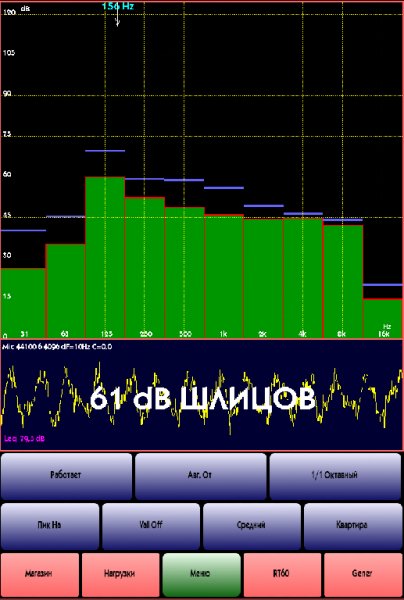Click the 120 dB axis label
The width and height of the screenshot is (404, 600).
point(9,13)
